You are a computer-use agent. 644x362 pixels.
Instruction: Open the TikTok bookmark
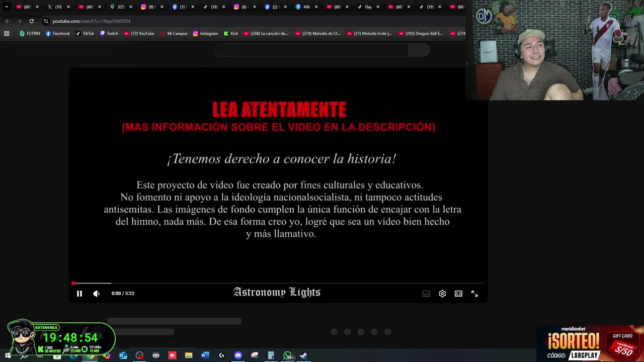pyautogui.click(x=85, y=34)
